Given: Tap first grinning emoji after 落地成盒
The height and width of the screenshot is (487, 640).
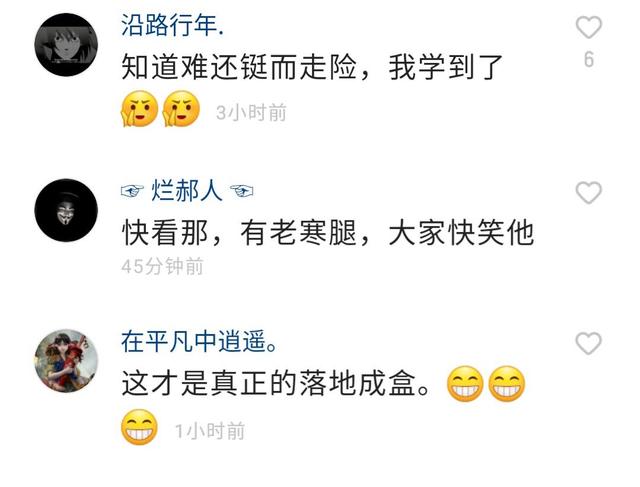Looking at the screenshot, I should (465, 383).
